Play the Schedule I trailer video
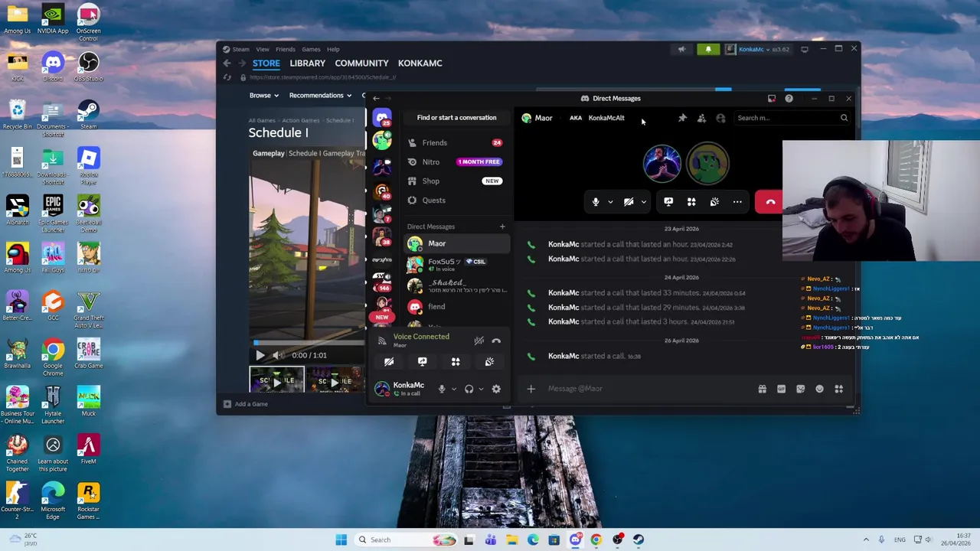Screen dimensions: 980x551 (260, 355)
